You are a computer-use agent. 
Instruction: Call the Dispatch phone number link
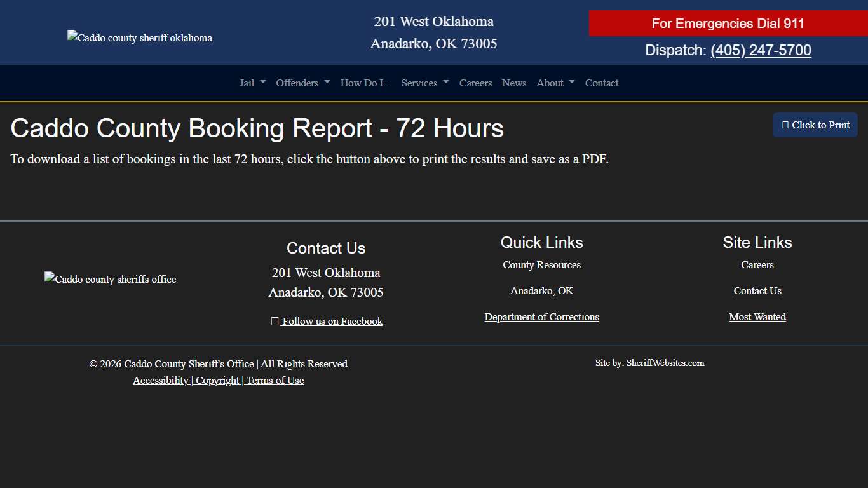pyautogui.click(x=761, y=50)
